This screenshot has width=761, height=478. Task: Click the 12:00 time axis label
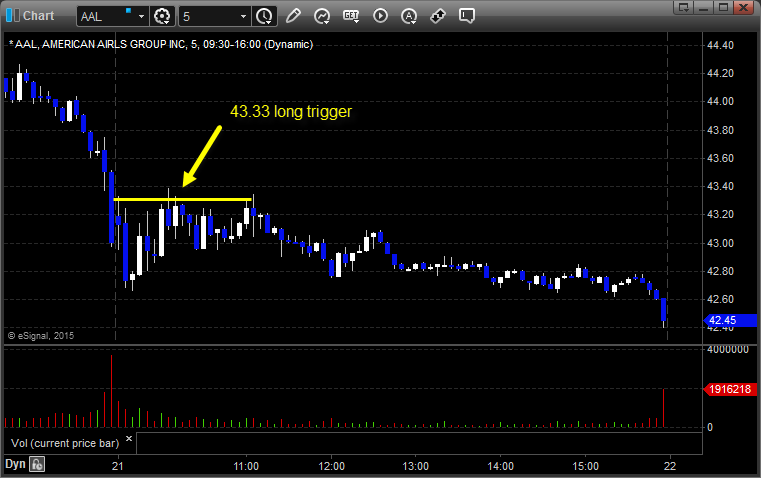[x=331, y=466]
